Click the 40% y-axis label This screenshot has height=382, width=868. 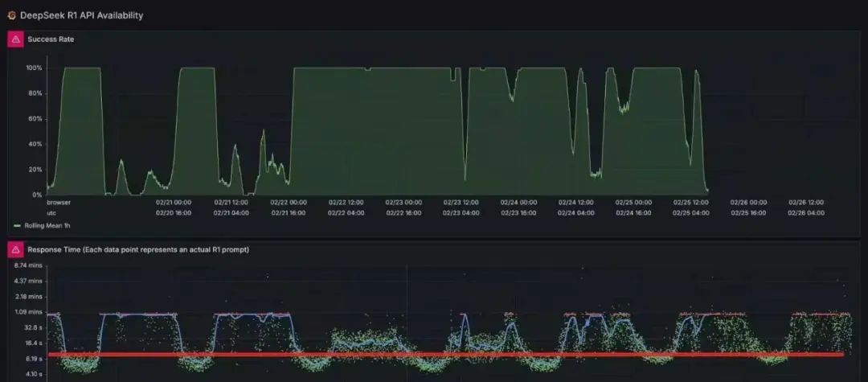click(x=35, y=144)
